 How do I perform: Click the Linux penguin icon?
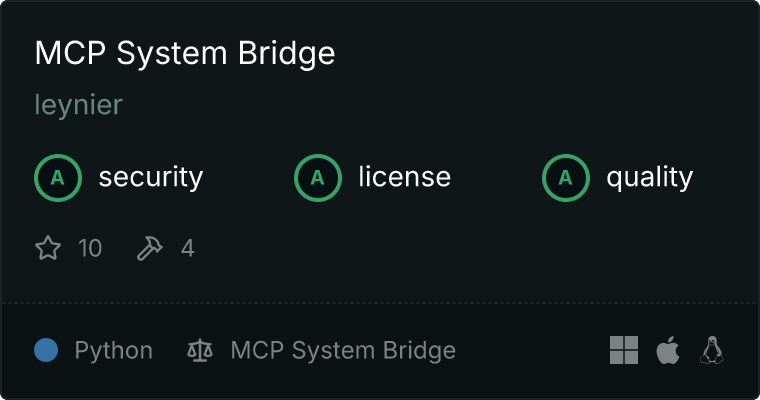pyautogui.click(x=712, y=350)
